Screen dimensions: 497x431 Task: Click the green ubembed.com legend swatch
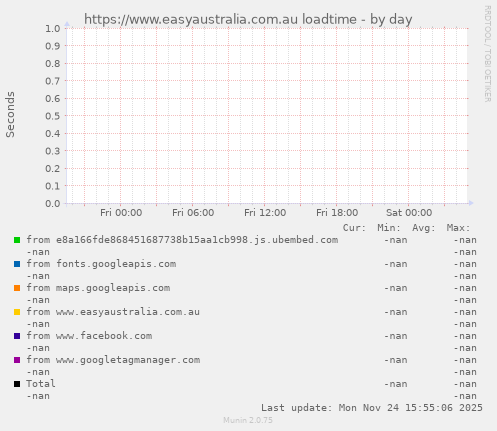[x=17, y=240]
